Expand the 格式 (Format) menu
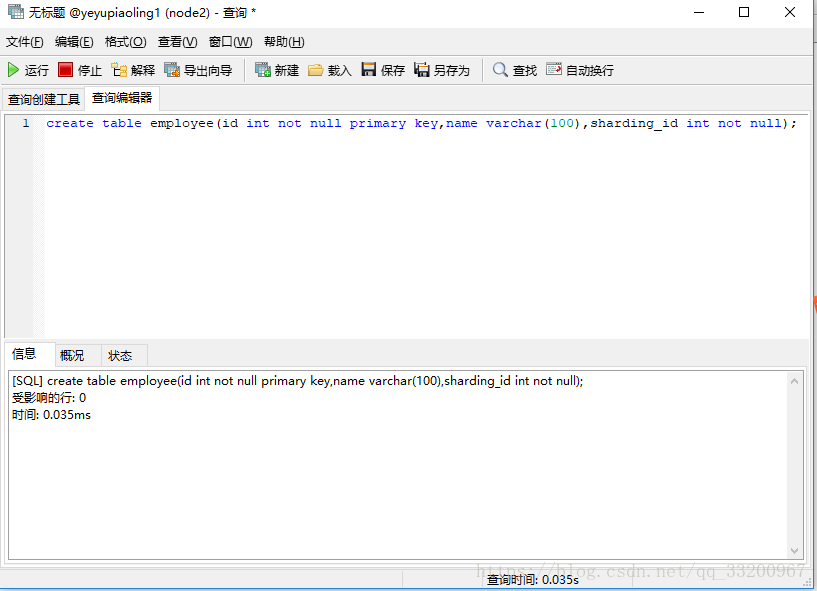 click(x=125, y=42)
